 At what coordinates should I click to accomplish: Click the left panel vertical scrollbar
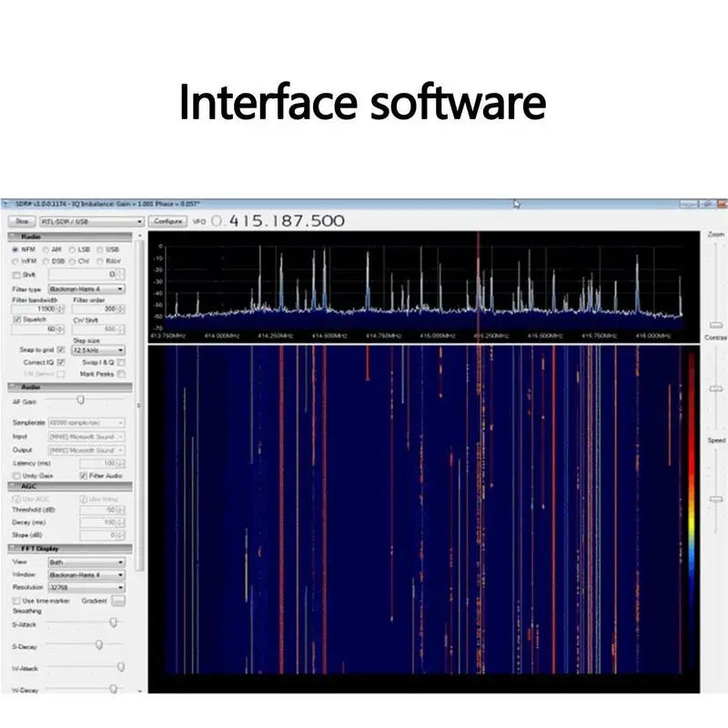(x=140, y=404)
